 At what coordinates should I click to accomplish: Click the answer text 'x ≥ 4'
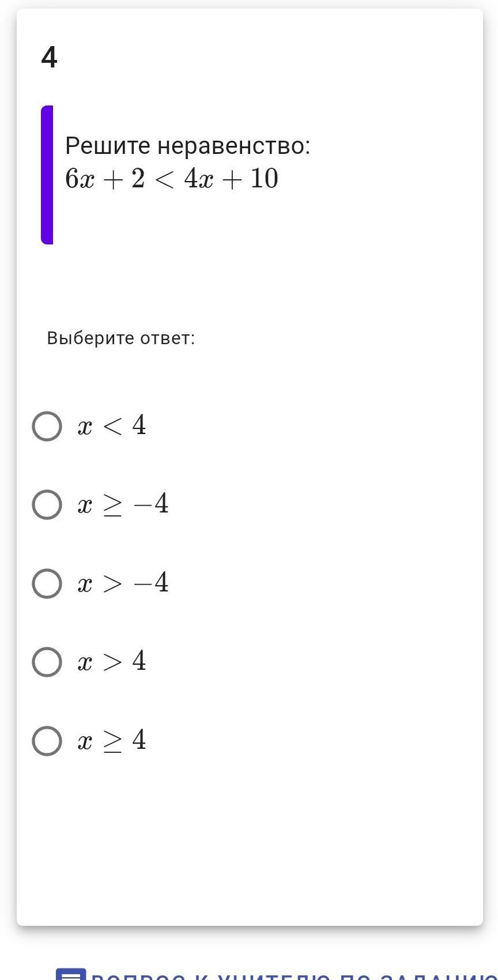[112, 741]
